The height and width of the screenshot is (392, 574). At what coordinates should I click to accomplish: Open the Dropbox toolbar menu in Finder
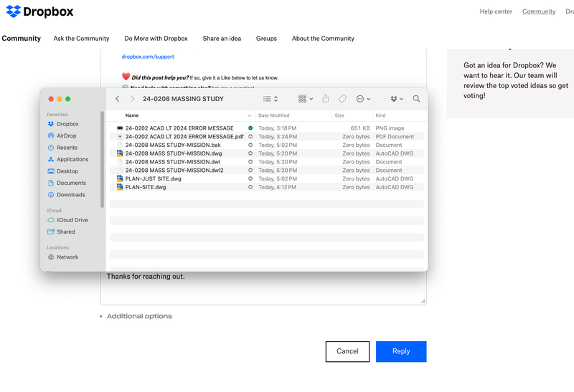pos(397,99)
